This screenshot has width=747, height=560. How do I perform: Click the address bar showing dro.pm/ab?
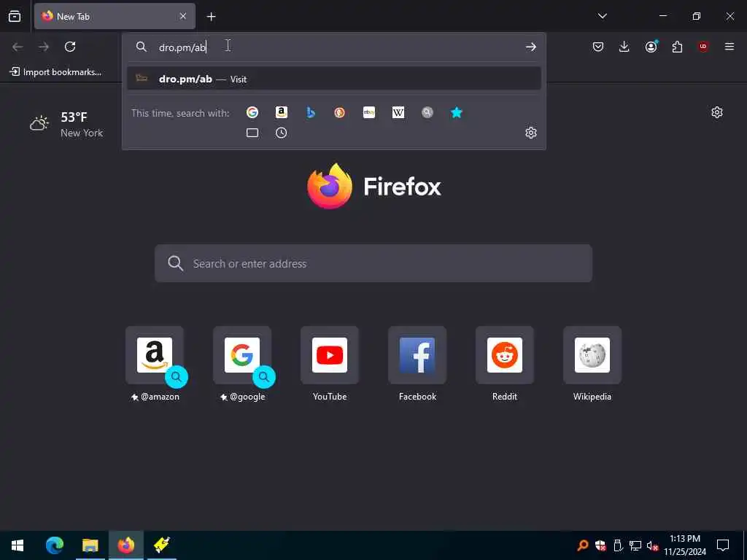click(333, 47)
